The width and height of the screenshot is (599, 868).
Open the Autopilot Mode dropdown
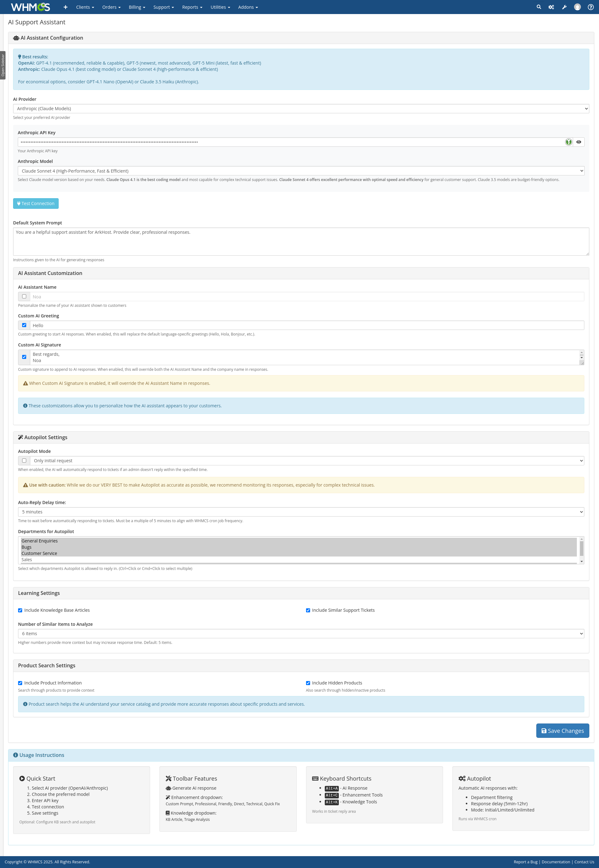307,461
